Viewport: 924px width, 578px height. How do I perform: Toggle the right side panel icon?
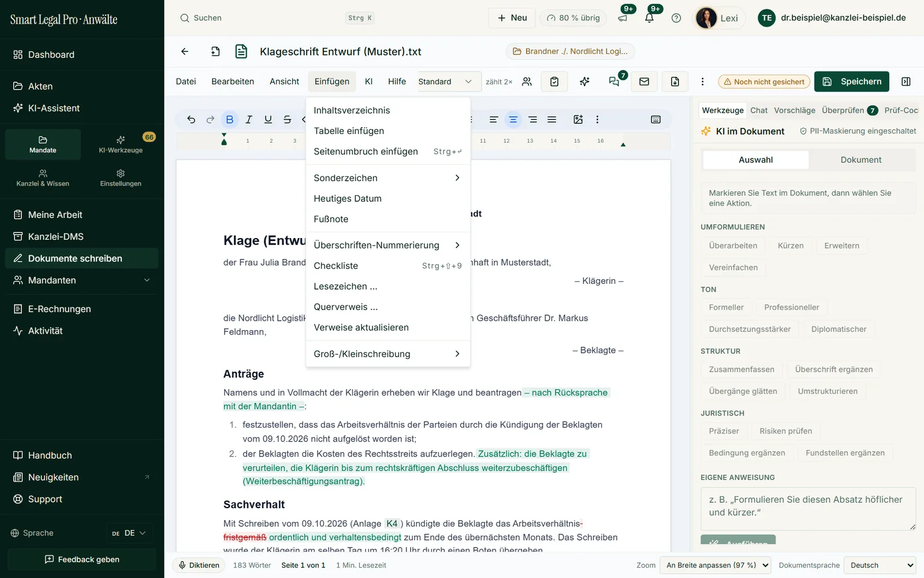[906, 81]
